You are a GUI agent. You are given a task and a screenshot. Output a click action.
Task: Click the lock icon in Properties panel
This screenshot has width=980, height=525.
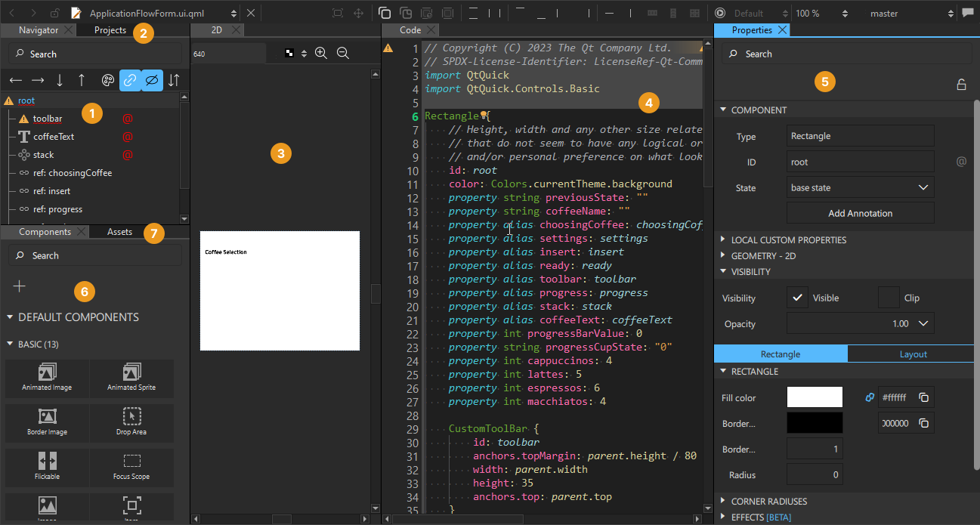(961, 85)
